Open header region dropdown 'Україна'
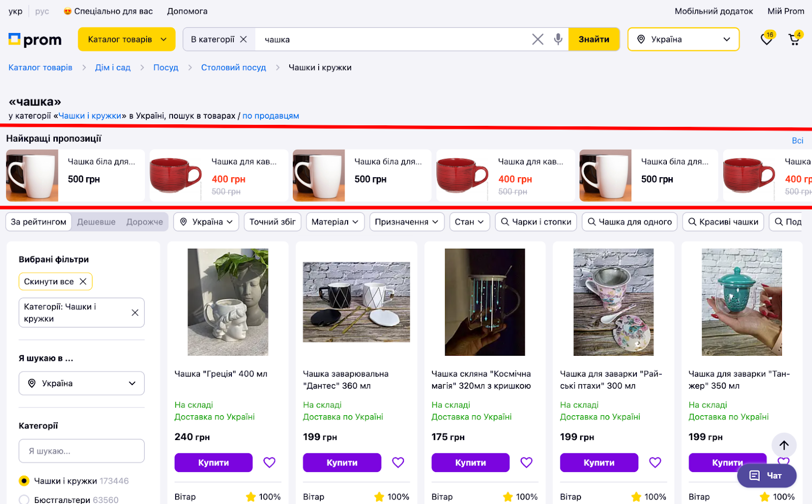 point(683,39)
